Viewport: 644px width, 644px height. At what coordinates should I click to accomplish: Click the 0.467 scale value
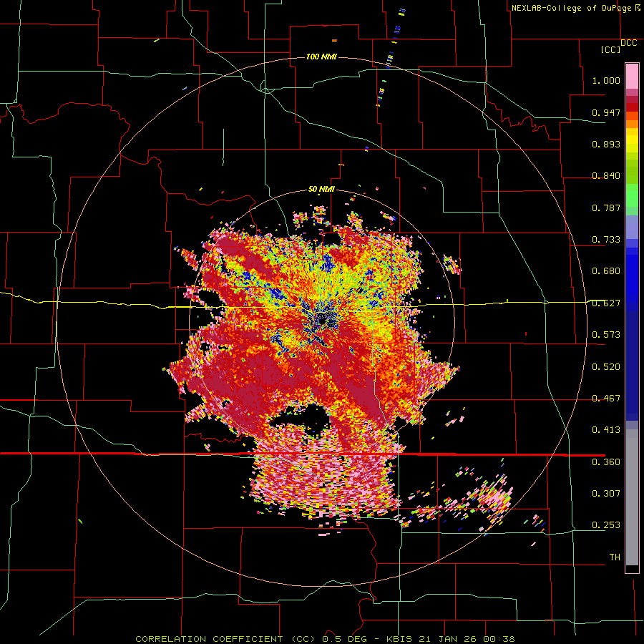pyautogui.click(x=606, y=399)
